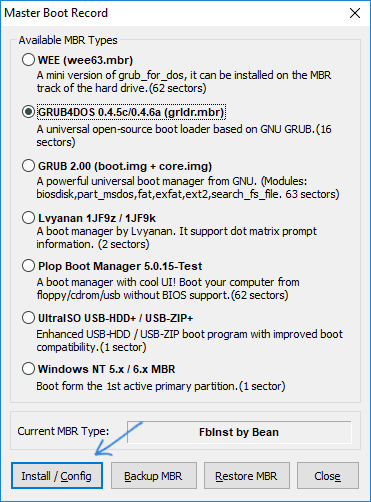This screenshot has height=502, width=371.
Task: Click the UltraISO Enhanced USB-HDD description text
Action: 190,341
